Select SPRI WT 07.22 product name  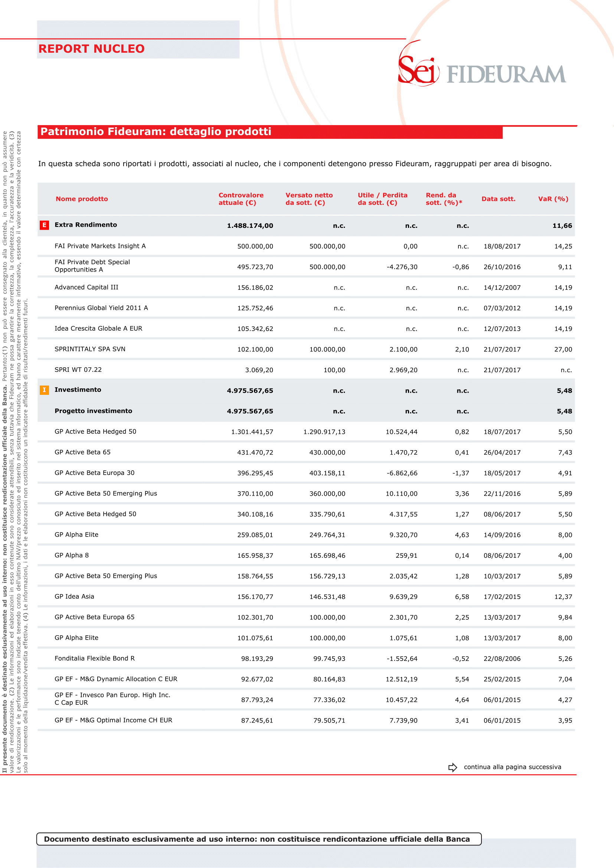point(78,370)
